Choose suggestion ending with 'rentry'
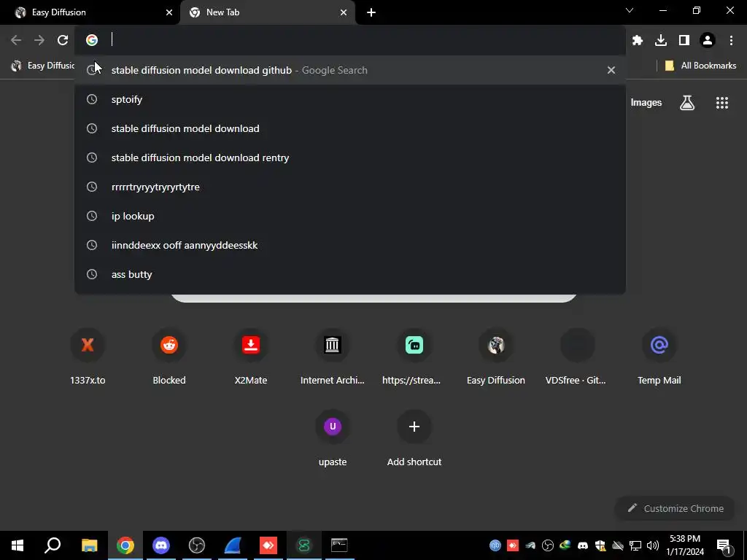This screenshot has height=560, width=747. tap(350, 157)
